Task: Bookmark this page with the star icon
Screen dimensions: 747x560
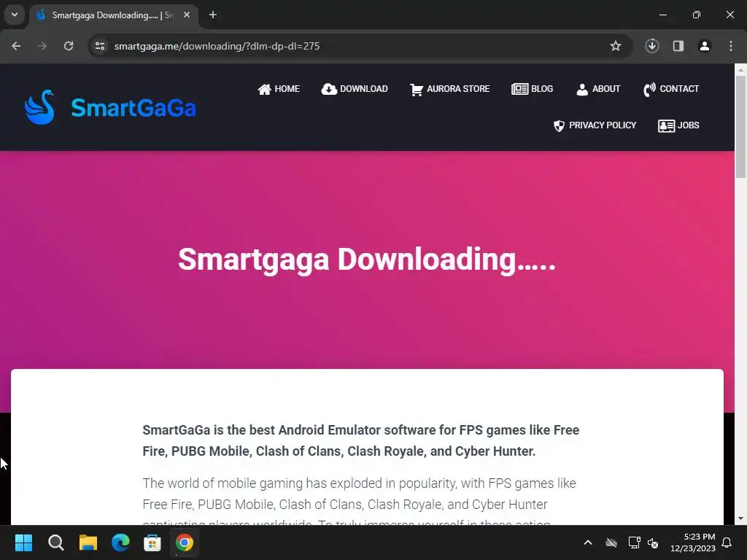Action: coord(616,46)
